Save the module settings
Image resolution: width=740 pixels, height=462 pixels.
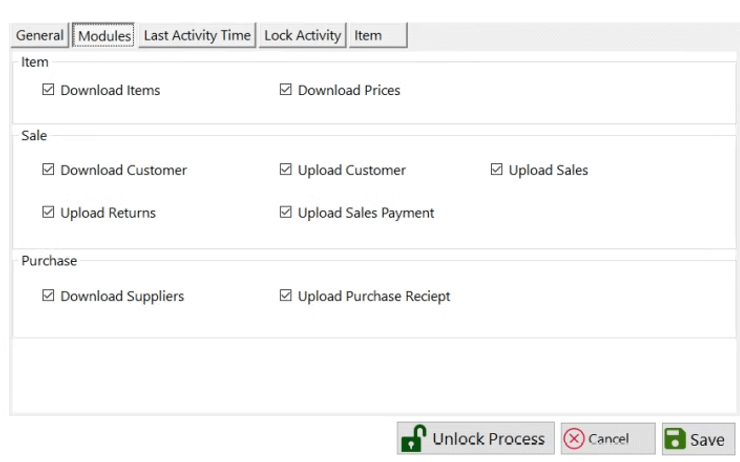coord(698,439)
